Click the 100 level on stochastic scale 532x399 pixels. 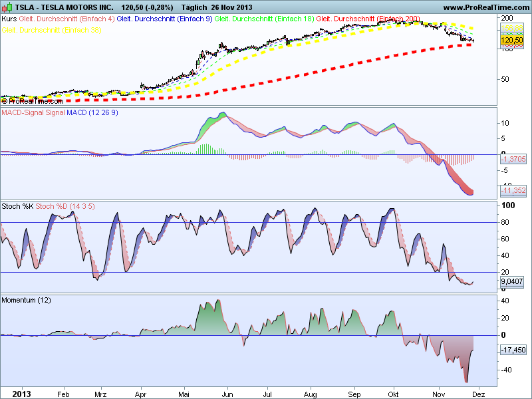tap(508, 205)
